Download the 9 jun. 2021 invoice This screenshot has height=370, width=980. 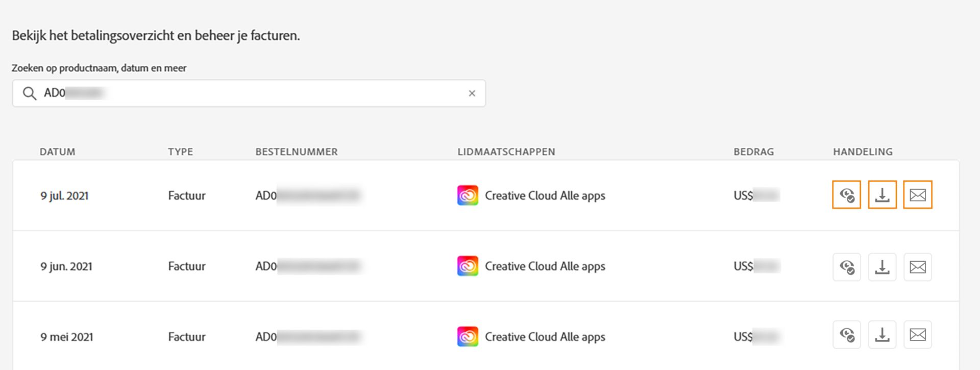point(882,267)
